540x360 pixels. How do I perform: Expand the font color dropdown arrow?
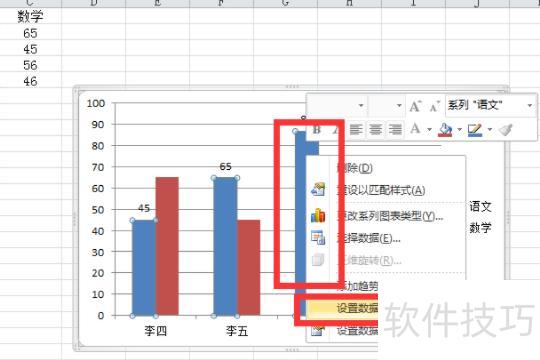[x=429, y=130]
